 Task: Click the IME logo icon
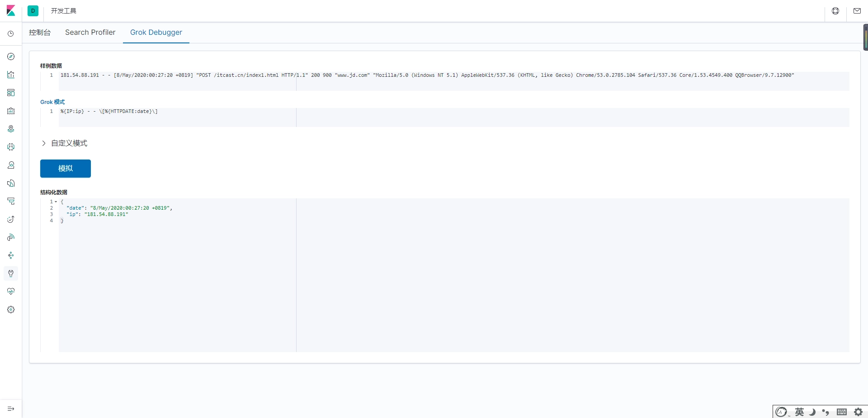pos(781,412)
